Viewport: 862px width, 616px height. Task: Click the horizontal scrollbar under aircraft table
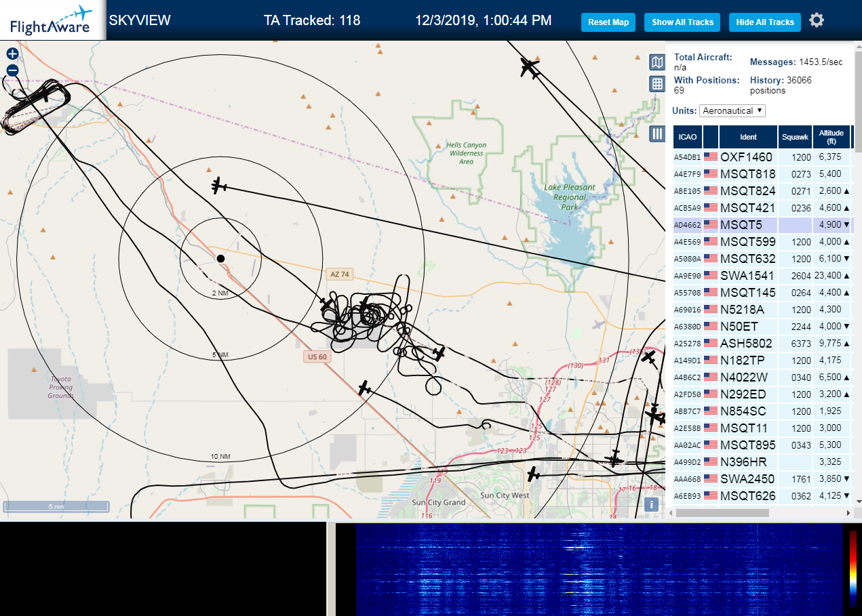point(722,513)
